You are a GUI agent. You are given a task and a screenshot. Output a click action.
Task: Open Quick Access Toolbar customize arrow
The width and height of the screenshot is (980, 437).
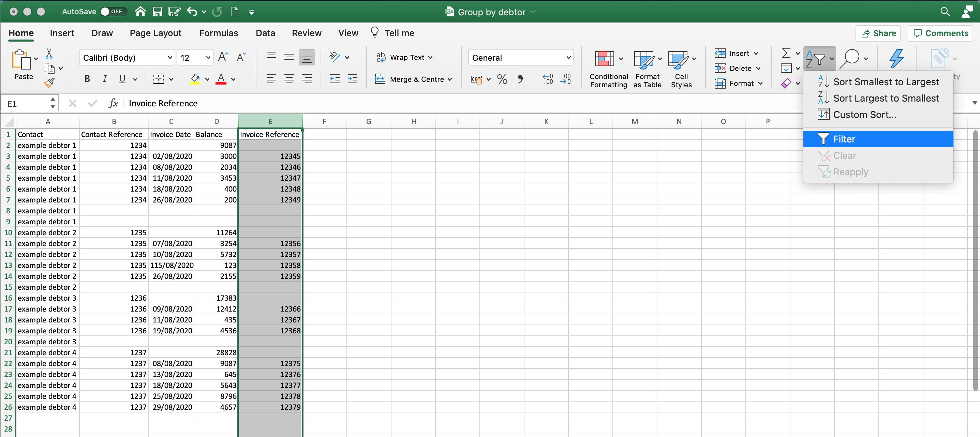(x=251, y=12)
